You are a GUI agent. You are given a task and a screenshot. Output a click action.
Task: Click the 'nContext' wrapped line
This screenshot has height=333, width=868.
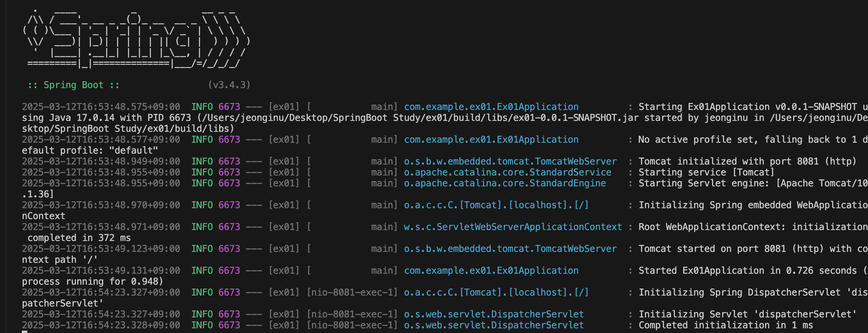click(x=44, y=216)
